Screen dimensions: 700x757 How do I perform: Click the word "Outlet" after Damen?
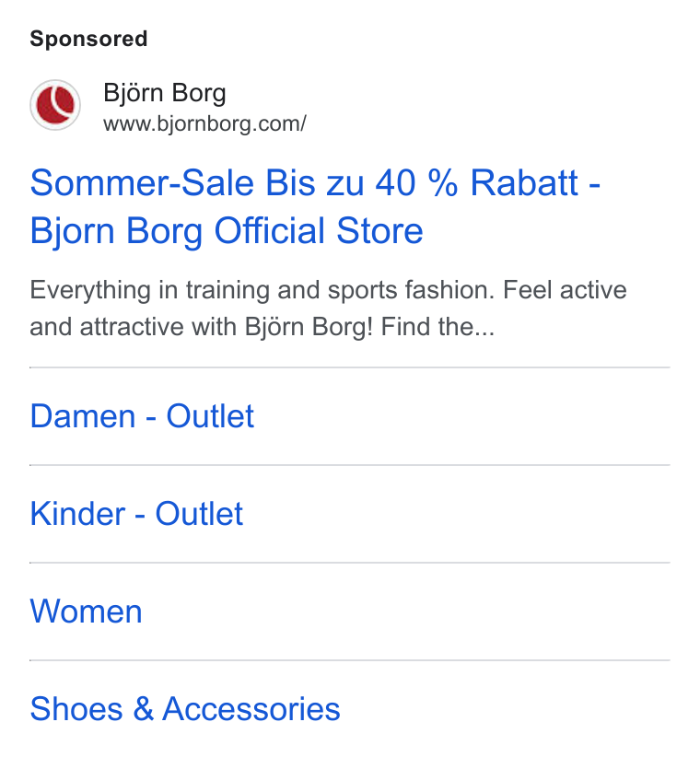(210, 415)
